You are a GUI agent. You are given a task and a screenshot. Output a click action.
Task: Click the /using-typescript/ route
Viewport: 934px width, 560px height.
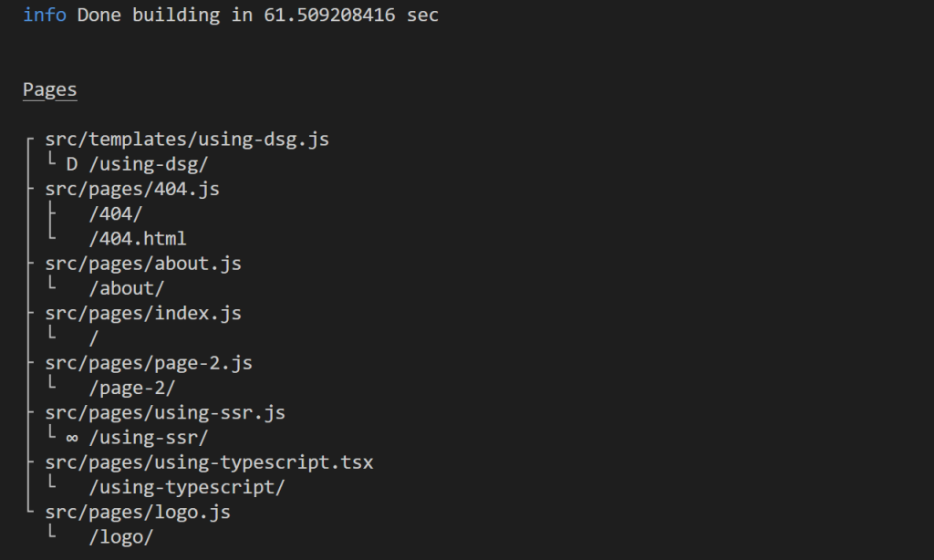tap(187, 488)
